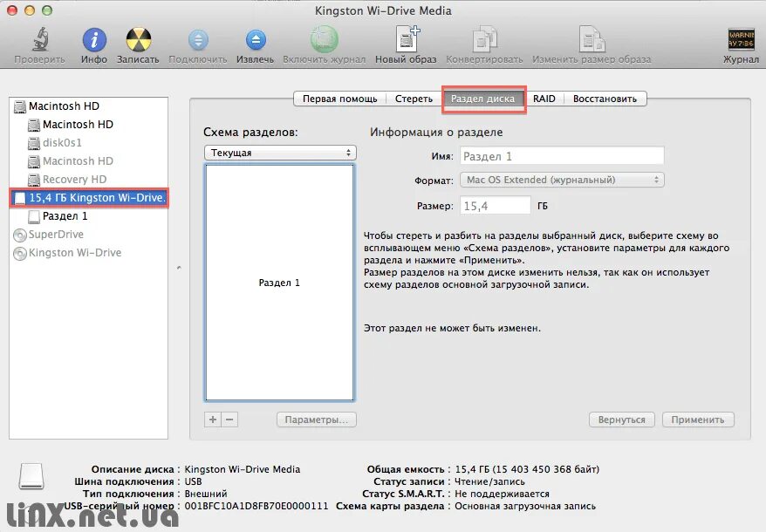Select the disk0s1 volume in sidebar

(x=88, y=143)
